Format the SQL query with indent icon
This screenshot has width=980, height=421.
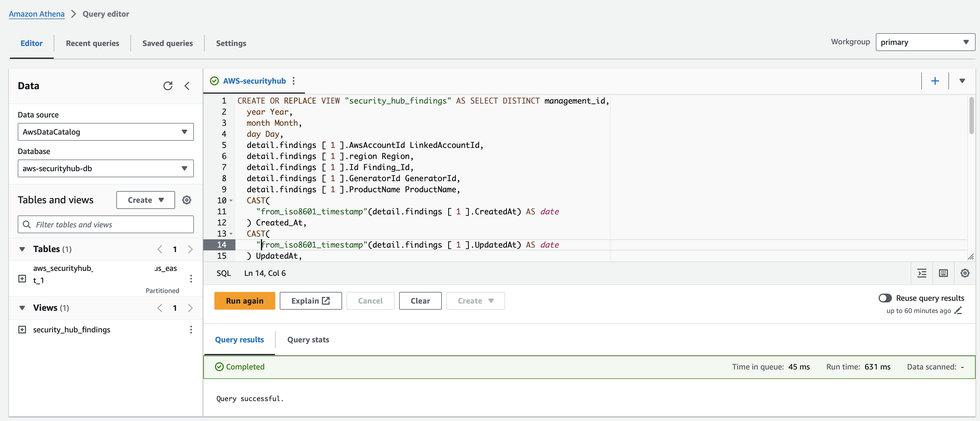point(922,273)
